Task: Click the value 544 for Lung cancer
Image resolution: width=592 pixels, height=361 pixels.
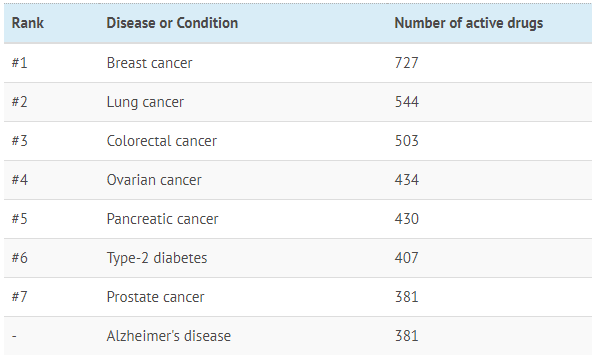Action: click(407, 102)
